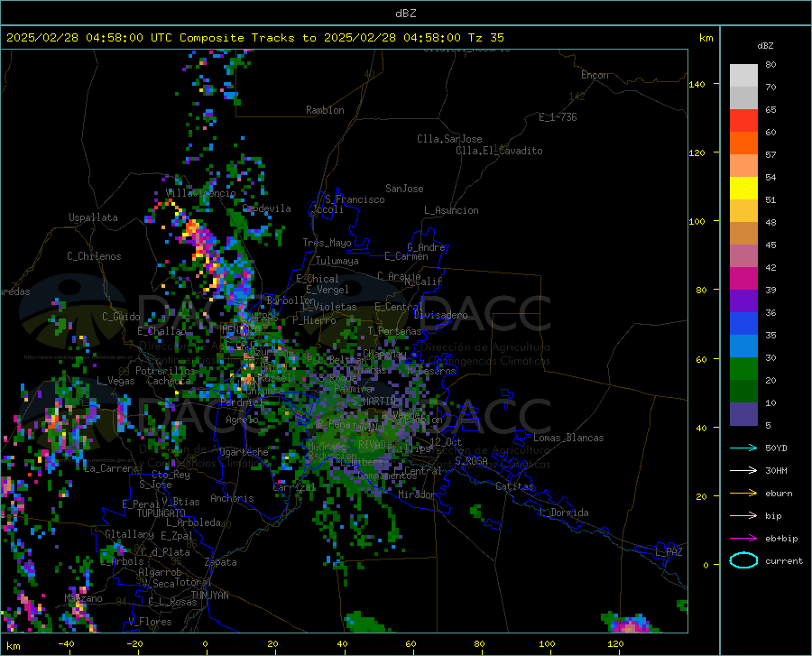This screenshot has height=656, width=812.
Task: Click the 'Tz 35' value in the header
Action: pos(485,38)
